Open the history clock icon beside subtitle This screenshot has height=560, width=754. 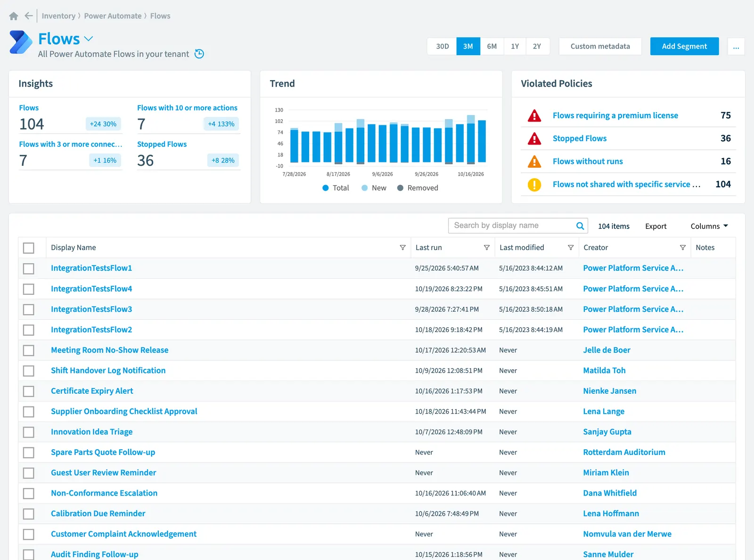tap(199, 54)
